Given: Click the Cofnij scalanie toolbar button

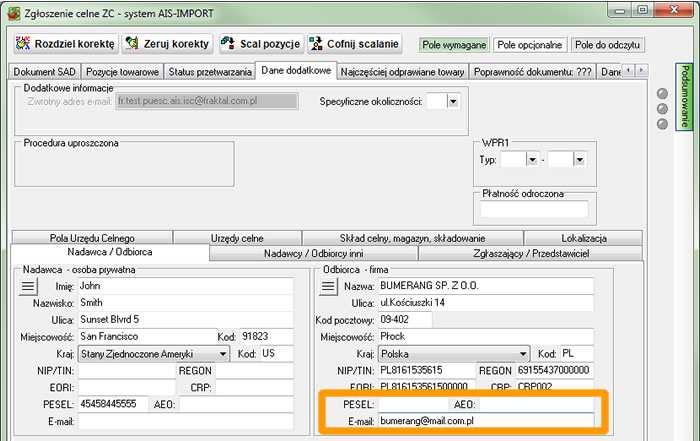Looking at the screenshot, I should 354,44.
